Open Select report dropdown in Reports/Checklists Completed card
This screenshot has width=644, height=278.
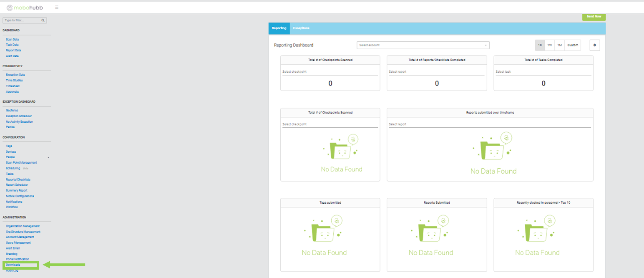(436, 72)
